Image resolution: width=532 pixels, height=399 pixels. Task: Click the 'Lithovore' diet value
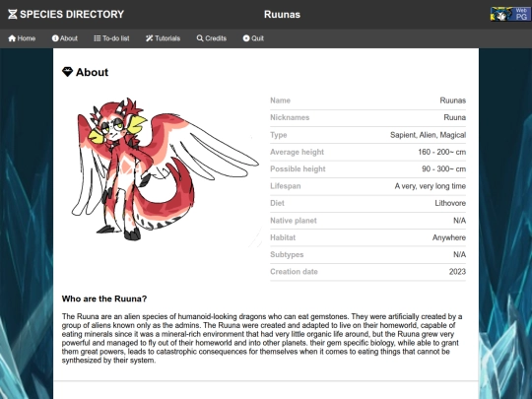click(450, 203)
